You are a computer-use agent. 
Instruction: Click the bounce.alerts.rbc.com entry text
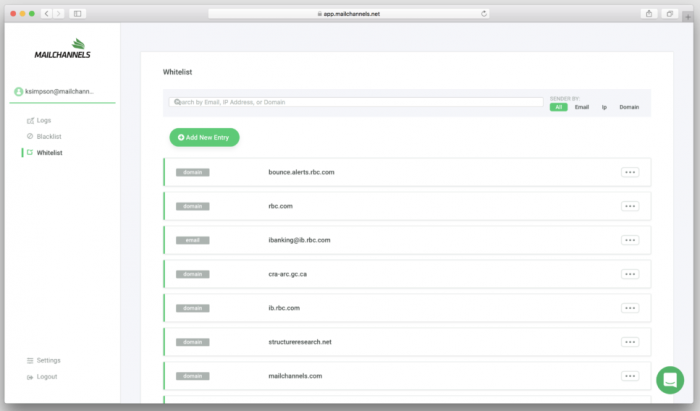[x=301, y=172]
